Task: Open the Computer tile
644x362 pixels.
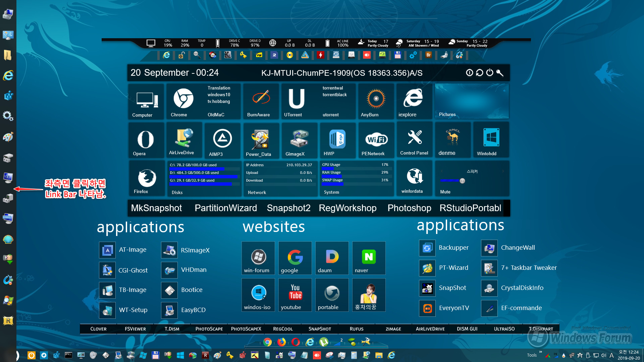Action: click(x=146, y=102)
